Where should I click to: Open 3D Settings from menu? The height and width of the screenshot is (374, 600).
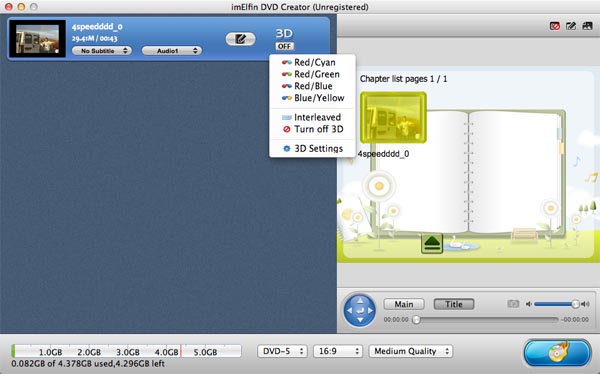(x=312, y=149)
